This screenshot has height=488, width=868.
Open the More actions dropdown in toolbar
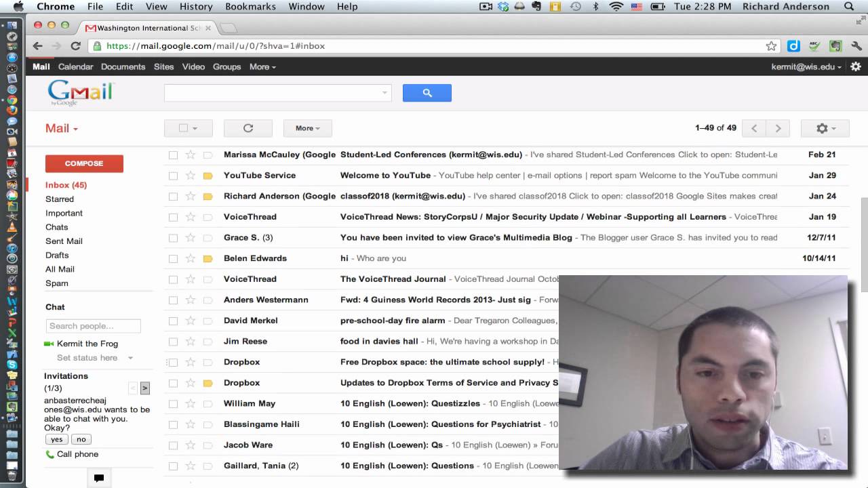pyautogui.click(x=307, y=128)
